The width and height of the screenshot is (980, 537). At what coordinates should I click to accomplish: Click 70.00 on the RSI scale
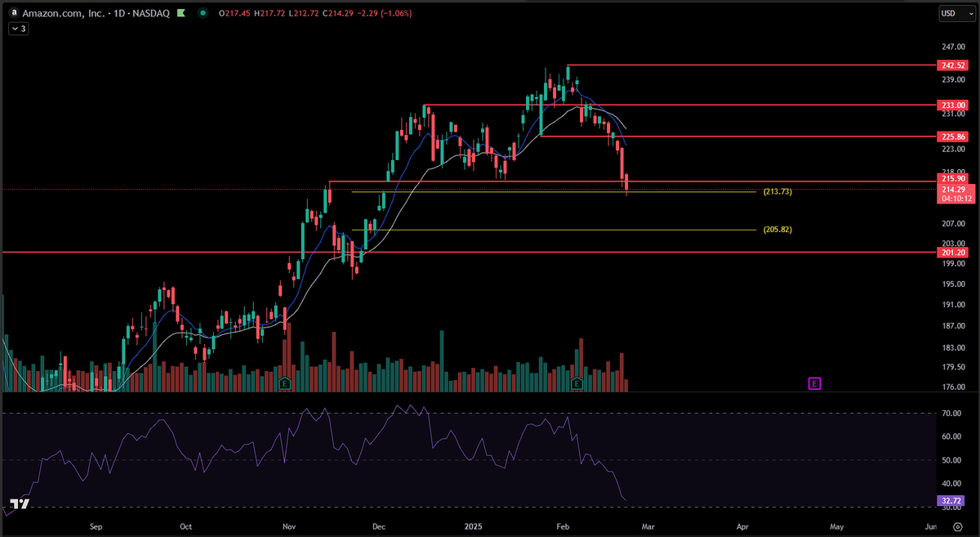point(951,414)
